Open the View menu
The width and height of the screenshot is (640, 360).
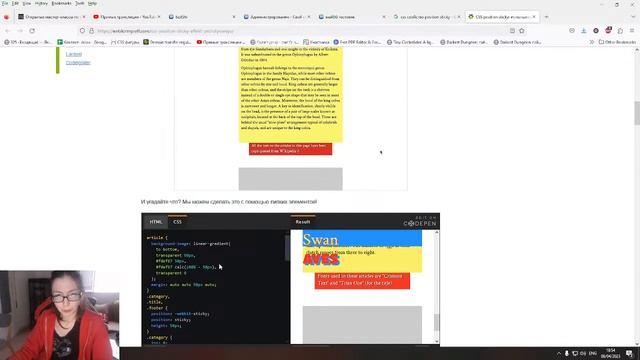(x=27, y=3)
